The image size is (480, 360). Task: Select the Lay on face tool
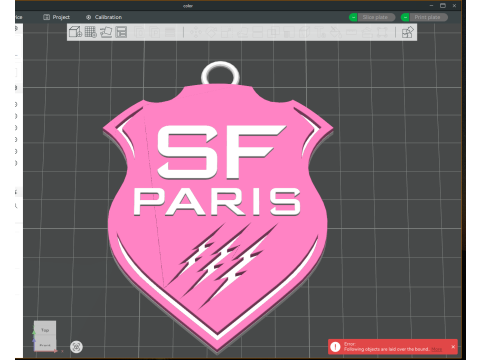[x=242, y=32]
